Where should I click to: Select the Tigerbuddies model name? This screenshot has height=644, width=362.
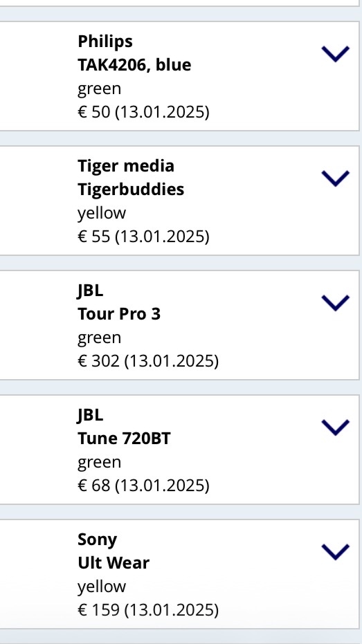click(x=131, y=190)
